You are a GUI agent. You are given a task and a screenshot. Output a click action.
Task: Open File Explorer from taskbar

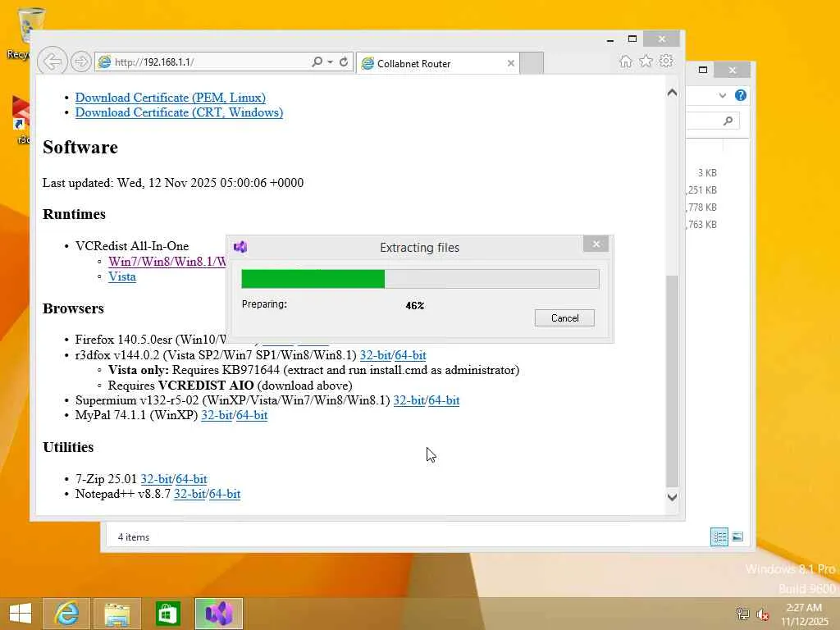[117, 614]
